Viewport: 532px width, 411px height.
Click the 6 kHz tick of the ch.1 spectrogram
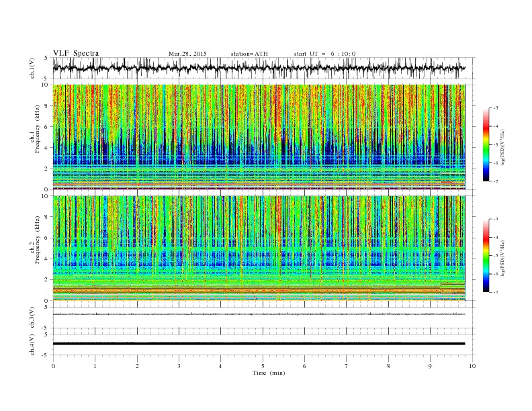tap(47, 127)
